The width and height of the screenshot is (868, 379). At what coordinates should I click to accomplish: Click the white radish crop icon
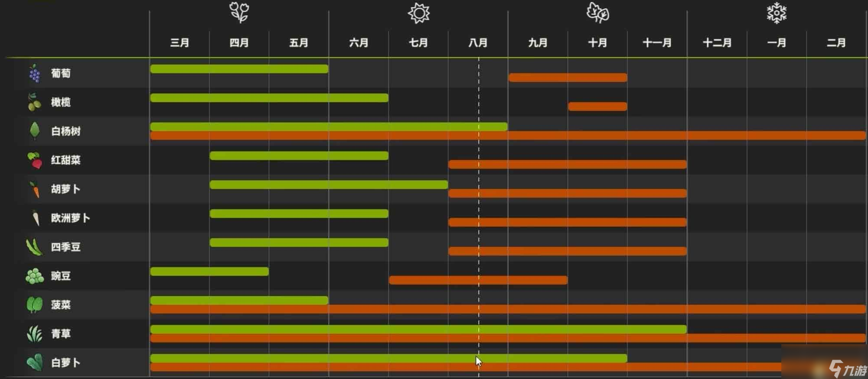(35, 363)
